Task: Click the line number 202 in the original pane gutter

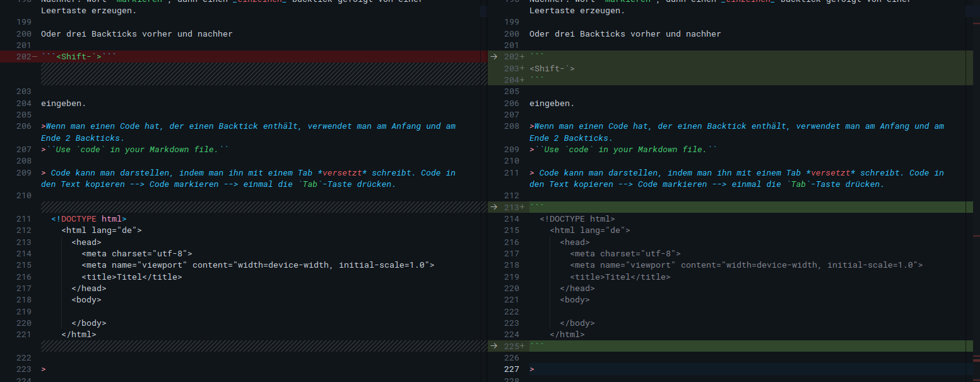Action: pyautogui.click(x=24, y=57)
